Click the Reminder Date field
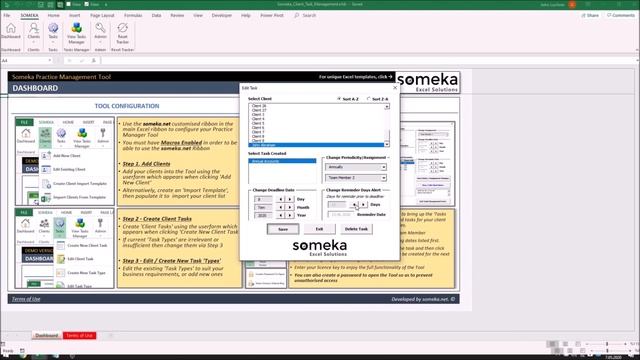 click(341, 214)
